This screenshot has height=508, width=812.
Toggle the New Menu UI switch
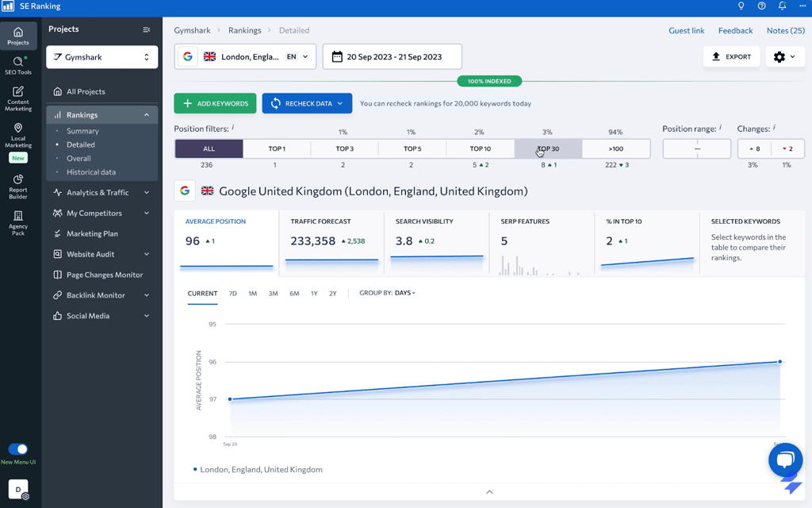tap(18, 449)
